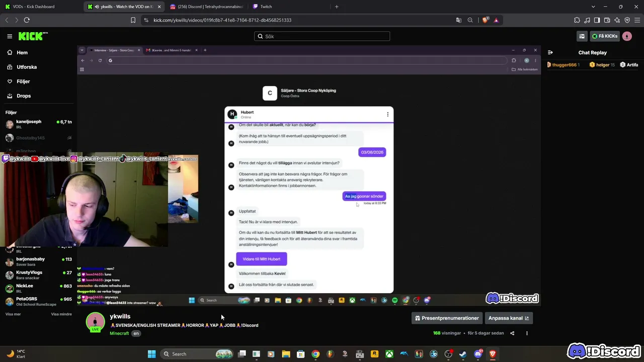
Task: Click the Anpassa kanal button
Action: (509, 318)
